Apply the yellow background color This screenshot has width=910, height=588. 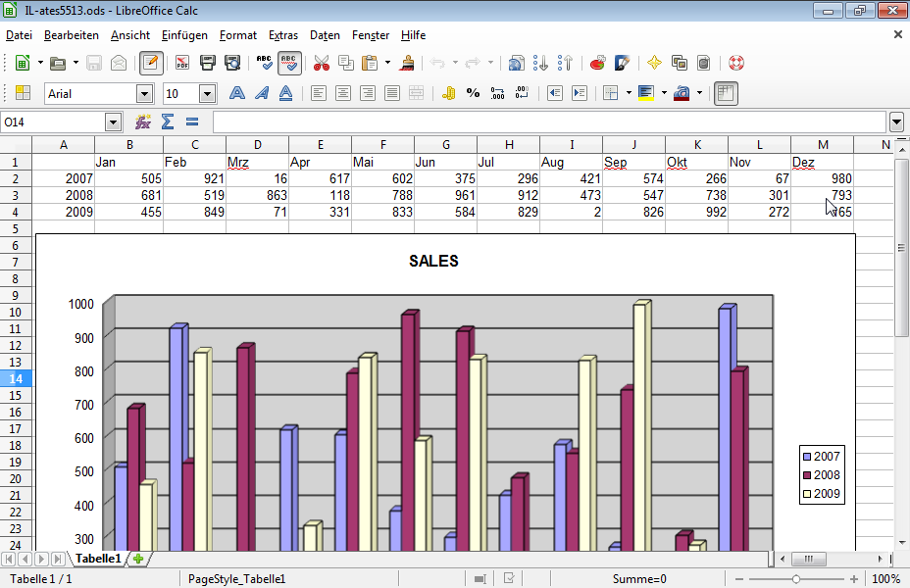click(646, 93)
